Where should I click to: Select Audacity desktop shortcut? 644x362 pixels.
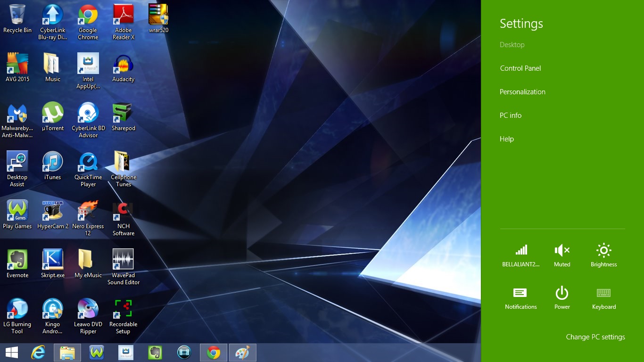click(124, 68)
